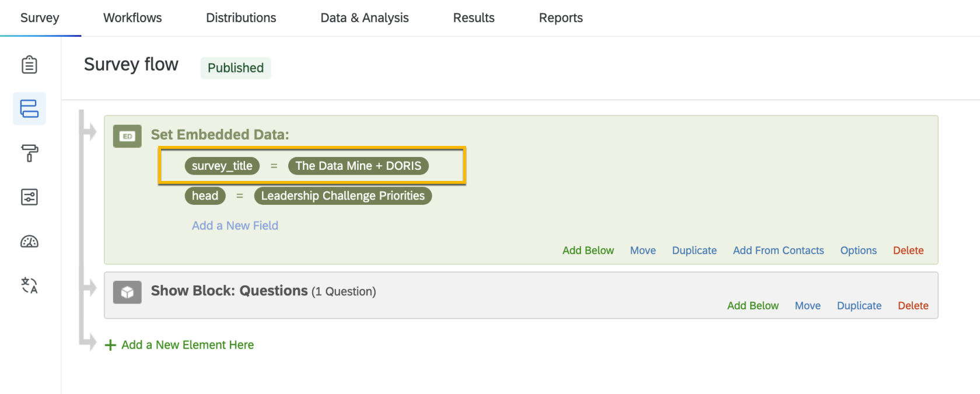Duplicate the Set Embedded Data element
Screen dimensions: 980x394
(694, 250)
